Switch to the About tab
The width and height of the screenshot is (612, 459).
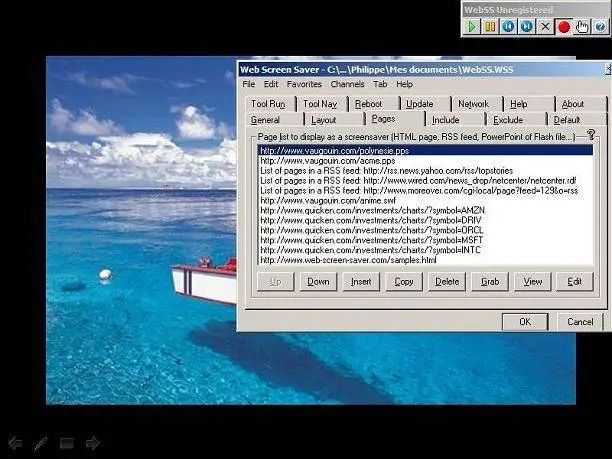pyautogui.click(x=581, y=104)
